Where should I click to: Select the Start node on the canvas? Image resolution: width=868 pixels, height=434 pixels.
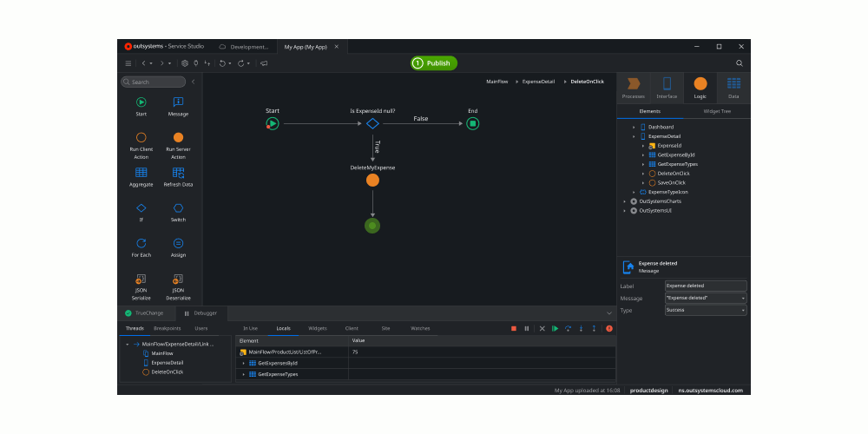click(x=273, y=123)
